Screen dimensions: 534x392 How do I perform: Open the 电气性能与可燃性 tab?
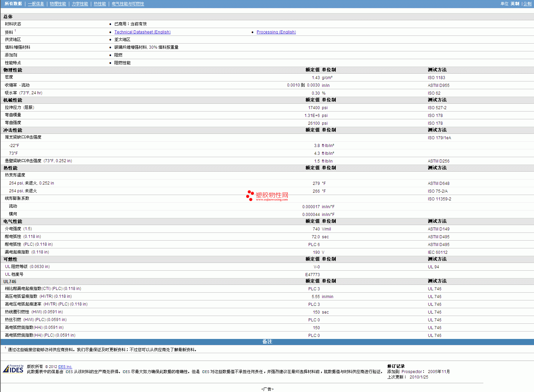click(x=128, y=4)
